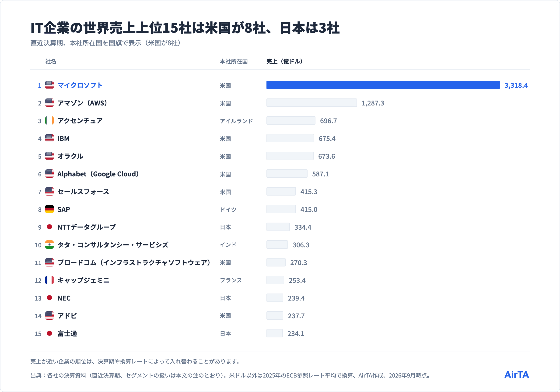Click the 売上（億ドル） column header
The width and height of the screenshot is (560, 392).
(284, 61)
